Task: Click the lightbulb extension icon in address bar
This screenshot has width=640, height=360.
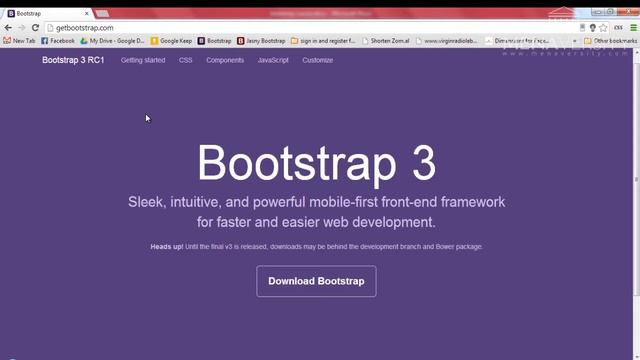Action: pyautogui.click(x=593, y=28)
